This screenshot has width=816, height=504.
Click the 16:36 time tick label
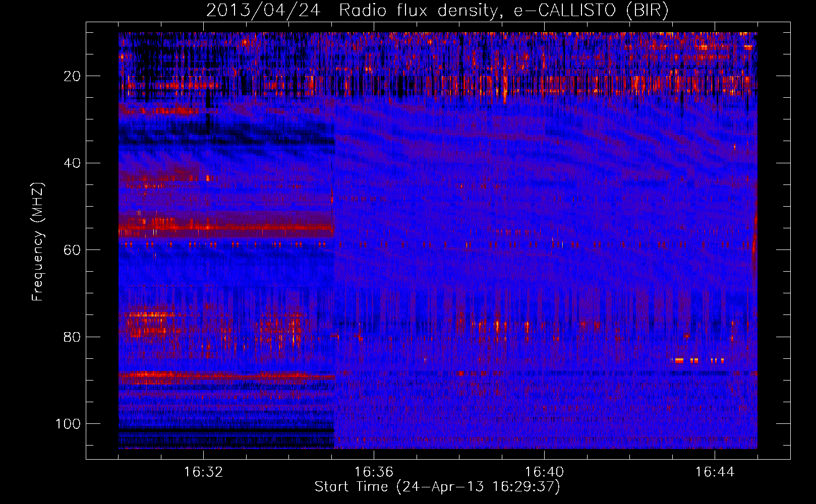tap(374, 472)
